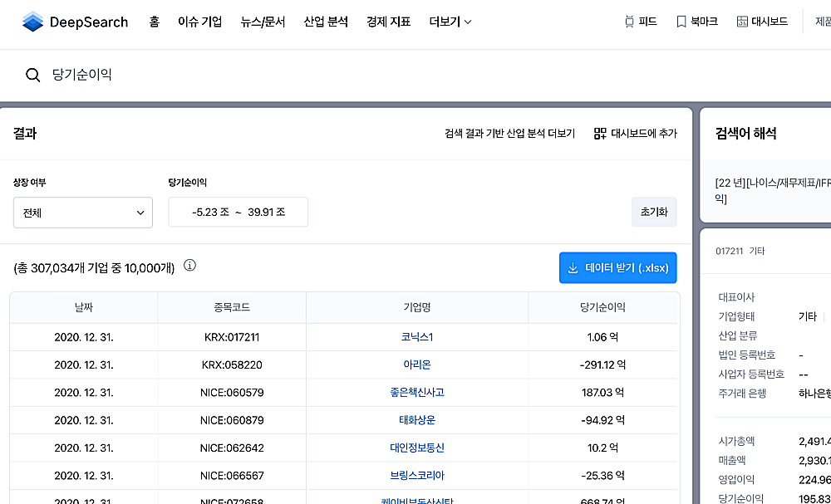The width and height of the screenshot is (831, 504).
Task: Click the info icon next to company count
Action: [189, 267]
